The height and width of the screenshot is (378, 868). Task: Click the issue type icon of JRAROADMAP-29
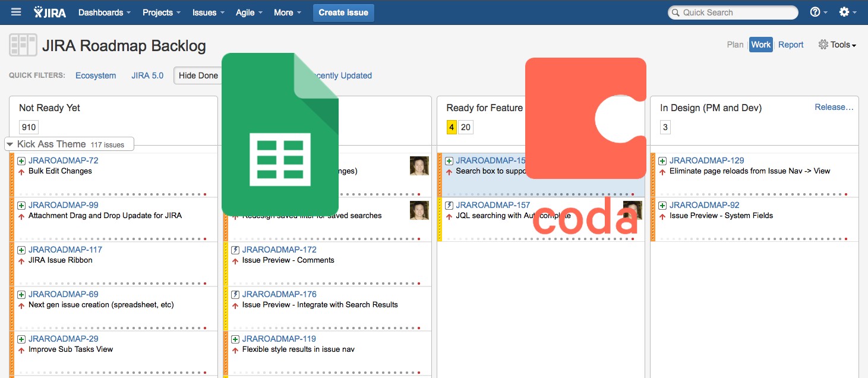tap(21, 339)
